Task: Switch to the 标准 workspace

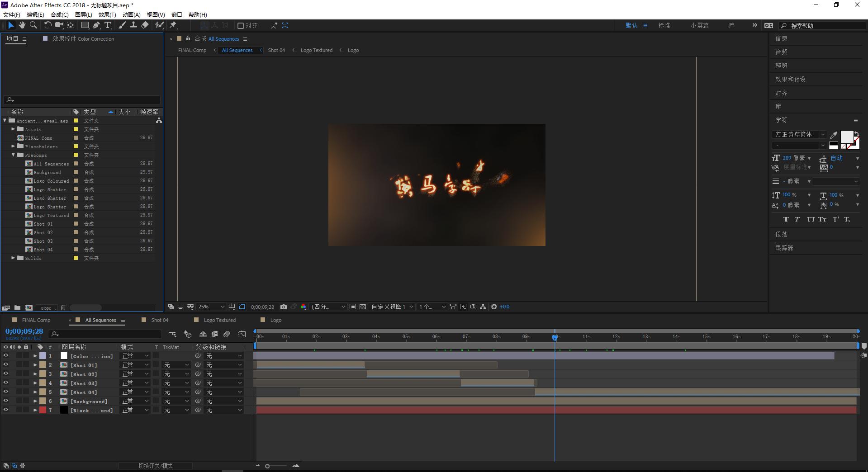Action: coord(664,26)
